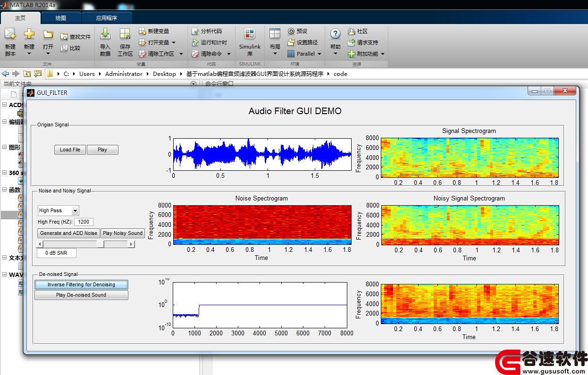Screen dimensions: 588x375
Task: Click the current folder panel actions icon
Action: (x=193, y=84)
